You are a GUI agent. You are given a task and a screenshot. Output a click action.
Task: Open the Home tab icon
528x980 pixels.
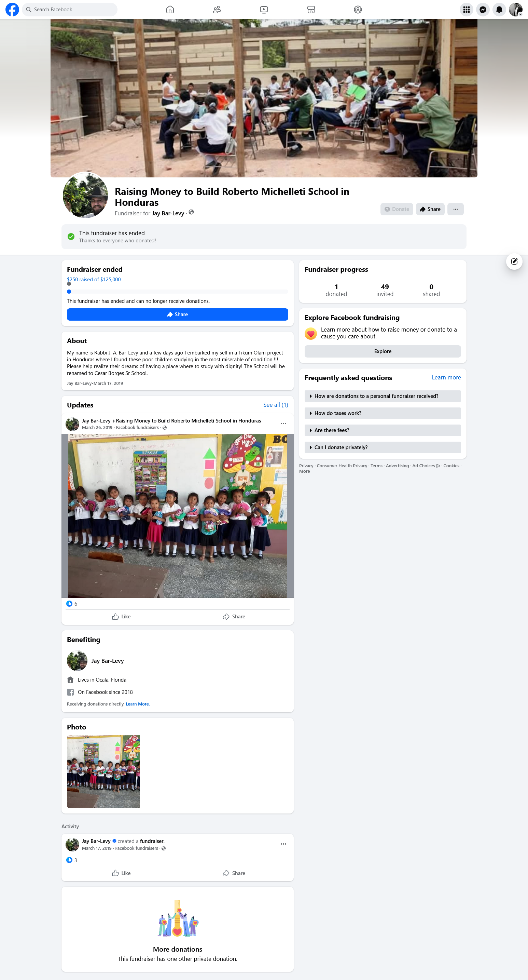pos(170,10)
